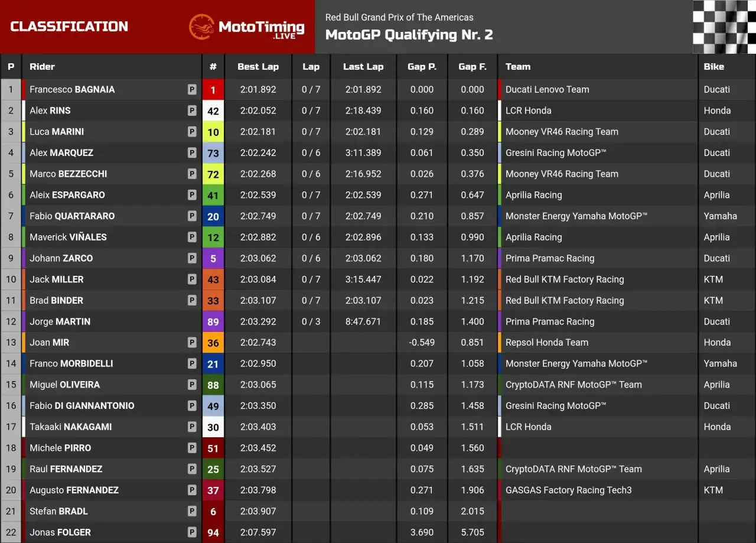756x543 pixels.
Task: Click best lap time 2:01.892
Action: [x=258, y=89]
